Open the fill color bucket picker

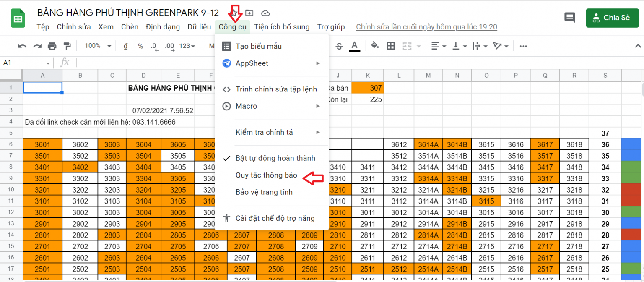point(375,46)
